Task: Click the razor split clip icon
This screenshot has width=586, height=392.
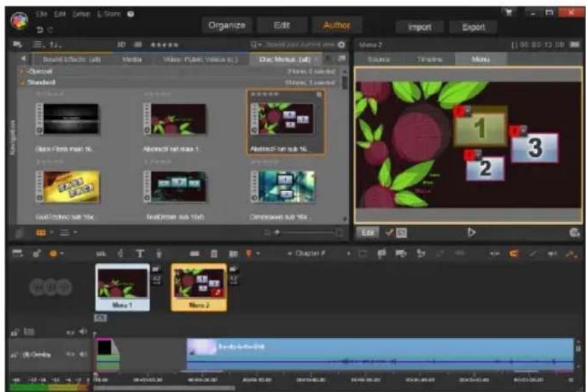Action: click(x=194, y=254)
